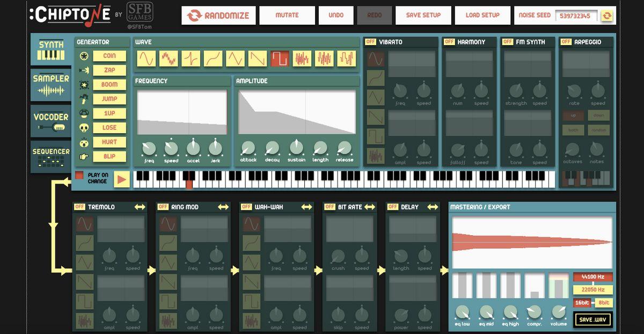Toggle Delay OFF switch
Image resolution: width=644 pixels, height=334 pixels.
(x=392, y=207)
